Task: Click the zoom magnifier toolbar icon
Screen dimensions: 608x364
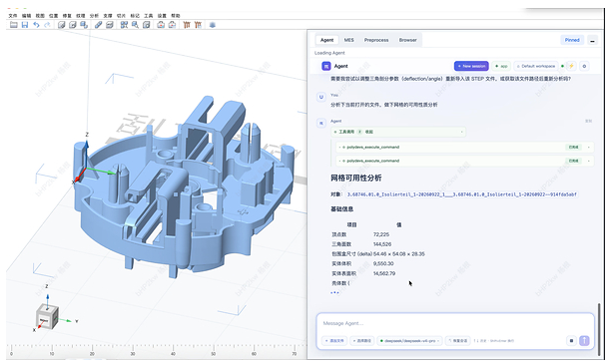Action: point(135,25)
